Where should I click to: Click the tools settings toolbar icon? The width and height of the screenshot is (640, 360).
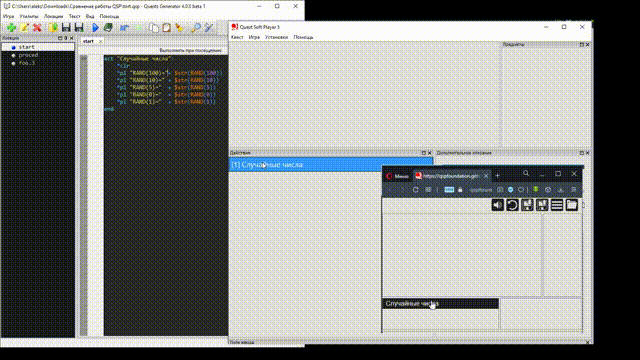209,27
